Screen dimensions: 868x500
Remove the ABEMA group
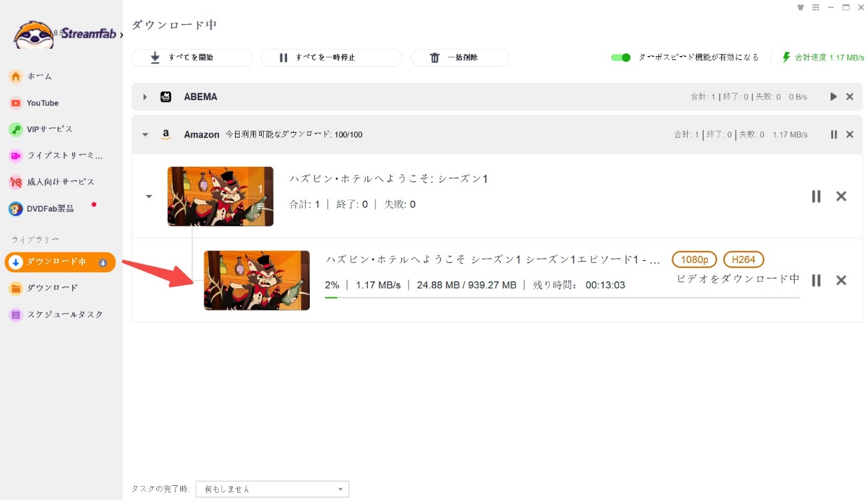click(850, 97)
